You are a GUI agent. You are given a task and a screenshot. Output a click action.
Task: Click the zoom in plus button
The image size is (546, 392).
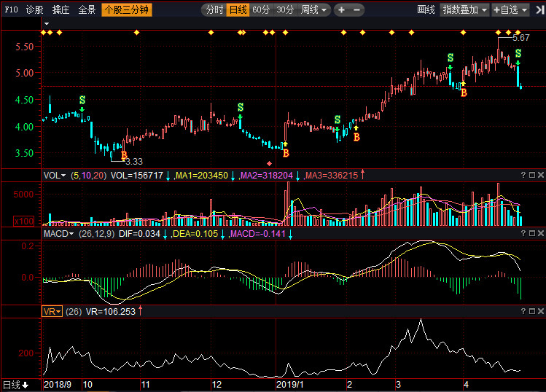pos(342,9)
